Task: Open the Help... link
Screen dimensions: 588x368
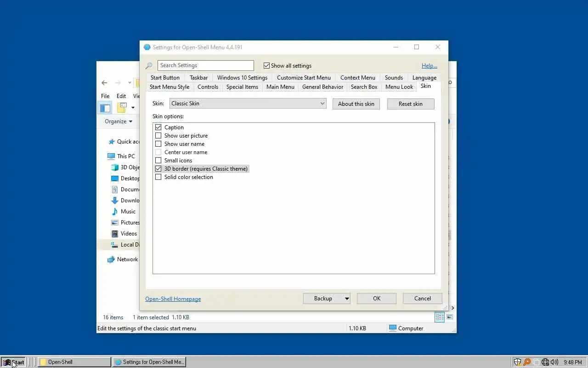Action: pos(430,66)
